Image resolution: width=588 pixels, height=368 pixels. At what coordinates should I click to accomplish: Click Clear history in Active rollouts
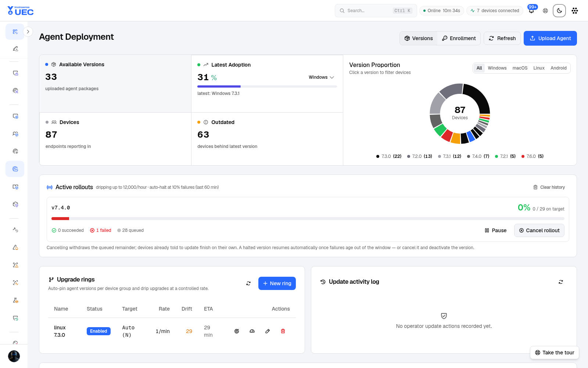[549, 187]
